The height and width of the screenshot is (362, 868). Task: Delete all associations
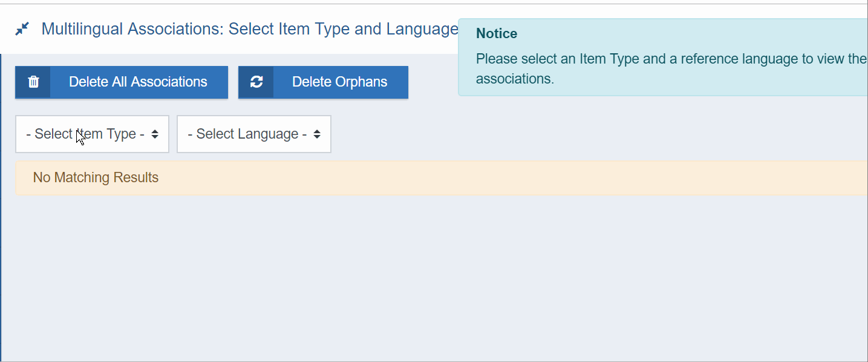pos(122,82)
